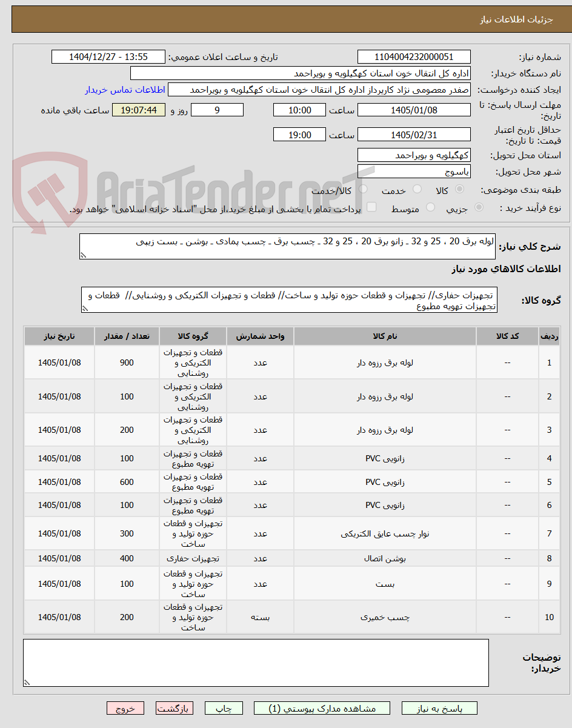572x728 pixels.
Task: Click the 1405/01/08 response deadline date field
Action: pyautogui.click(x=414, y=110)
